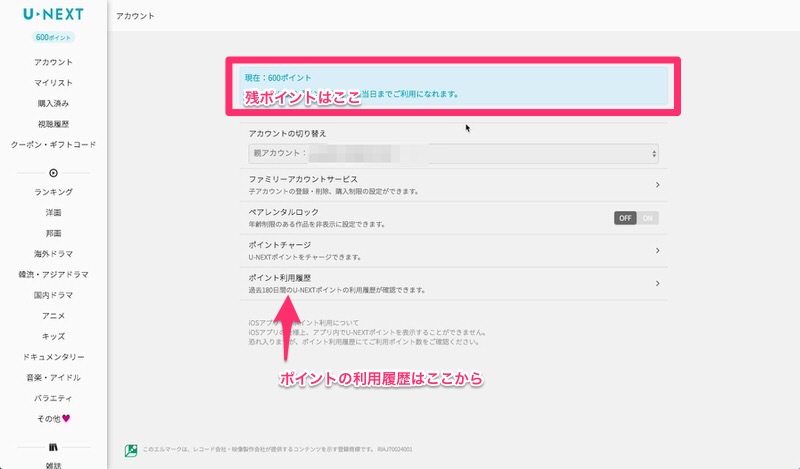Click the ポイント利用履歴 chevron arrow
Image resolution: width=800 pixels, height=469 pixels.
[x=657, y=283]
